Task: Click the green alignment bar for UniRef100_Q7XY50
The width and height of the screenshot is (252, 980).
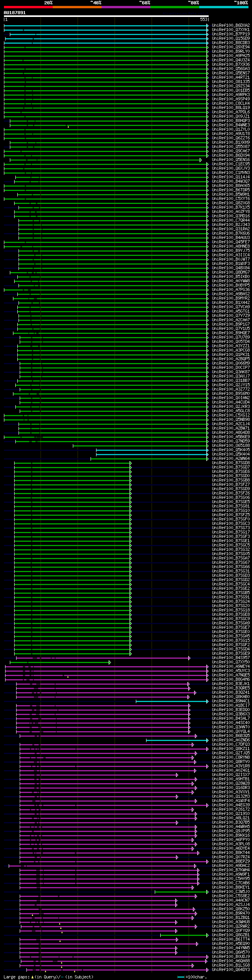Action: coord(60,662)
